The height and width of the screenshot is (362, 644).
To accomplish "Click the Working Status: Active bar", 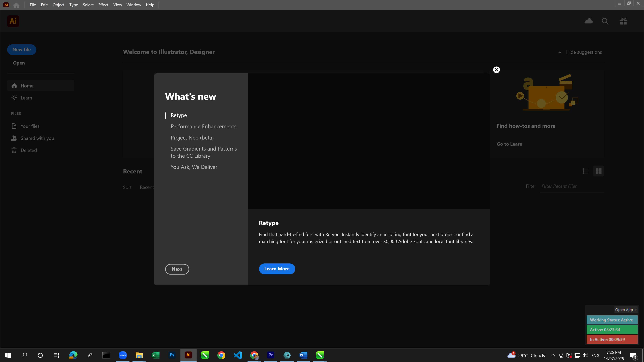I will [612, 320].
